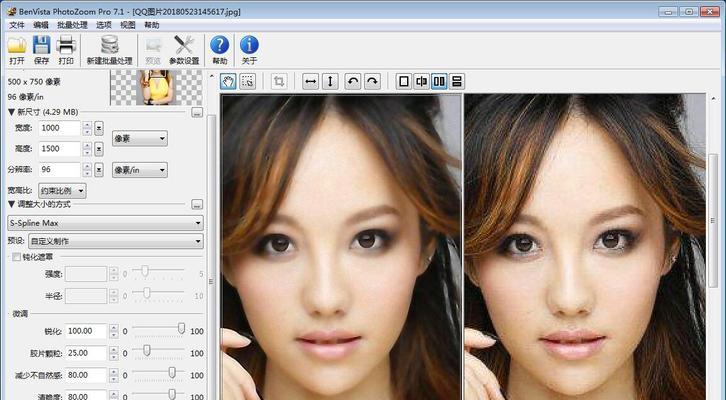Click the 高度 input field showing 1500
726x400 pixels.
pos(60,149)
